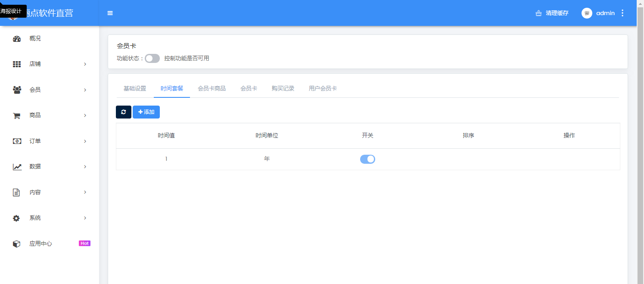Toggle the 开关 switch for 1 年 row
This screenshot has width=644, height=284.
coord(367,159)
